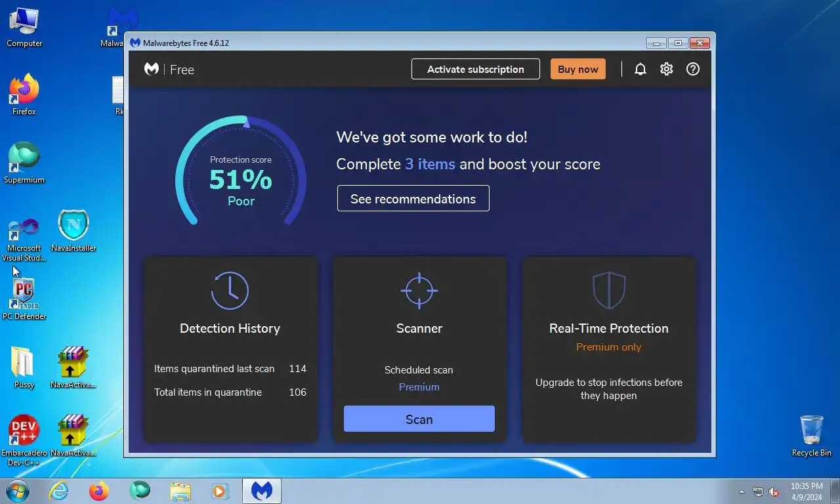
Task: Show hidden system tray icons arrow
Action: pyautogui.click(x=742, y=492)
